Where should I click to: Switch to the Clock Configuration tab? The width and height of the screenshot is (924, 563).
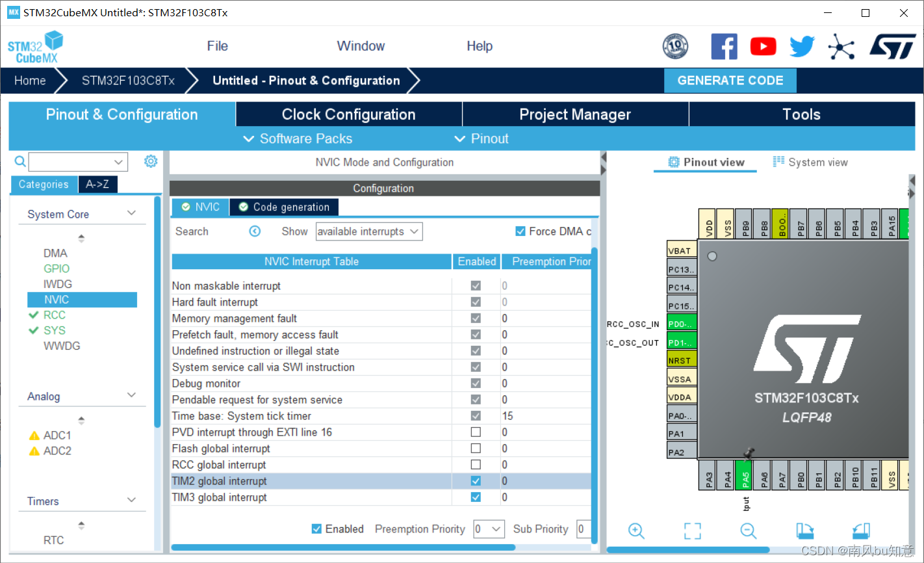pyautogui.click(x=349, y=114)
